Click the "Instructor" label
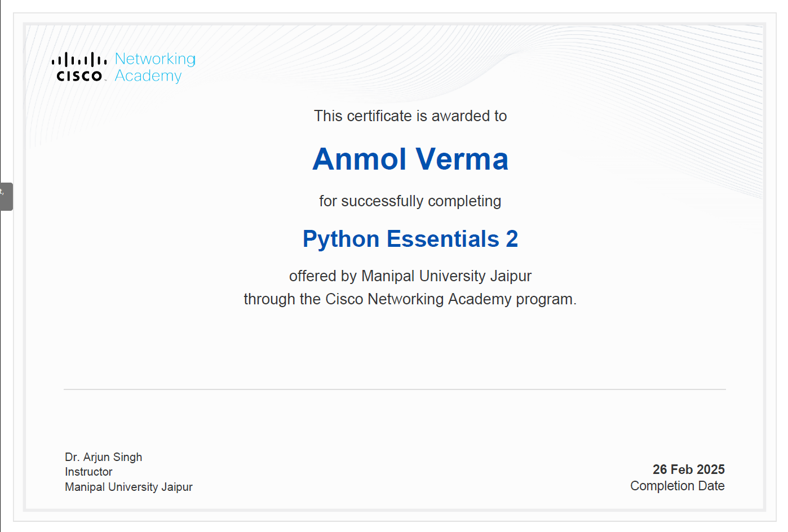 [x=88, y=472]
